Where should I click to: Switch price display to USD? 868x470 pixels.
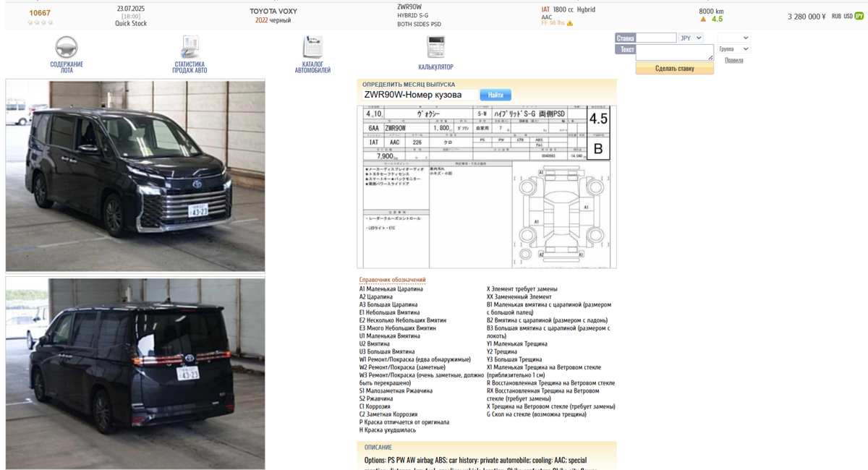click(x=848, y=16)
